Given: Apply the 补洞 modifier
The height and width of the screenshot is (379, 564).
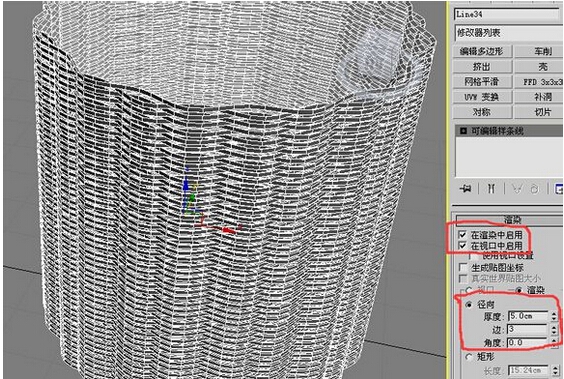Looking at the screenshot, I should pyautogui.click(x=539, y=97).
